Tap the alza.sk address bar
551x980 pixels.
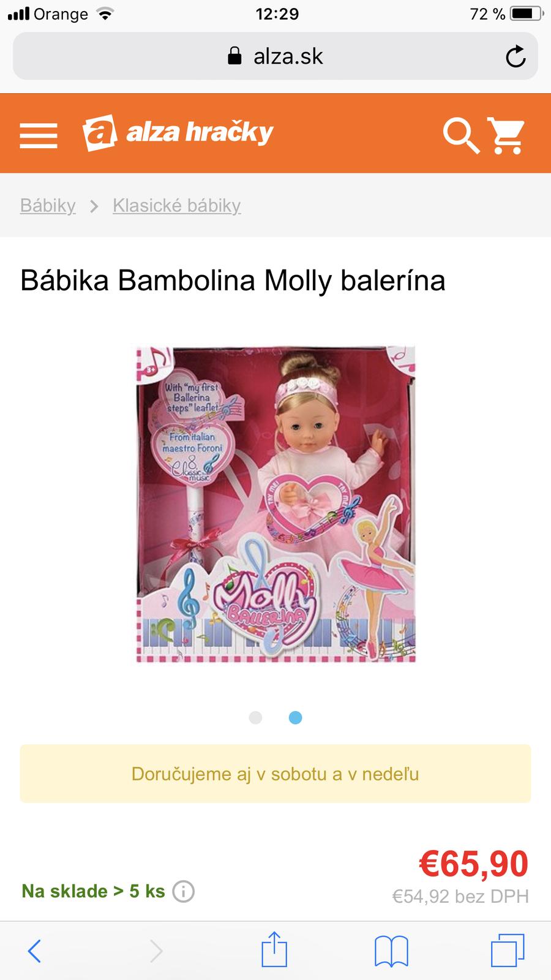pyautogui.click(x=275, y=56)
